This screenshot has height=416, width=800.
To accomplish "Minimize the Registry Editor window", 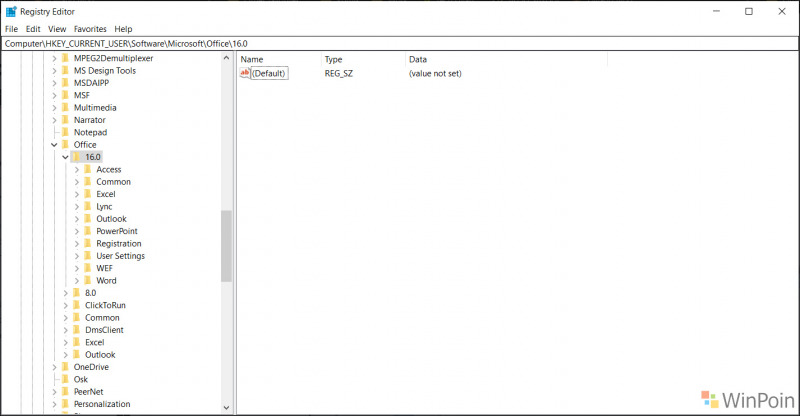I will pos(716,11).
